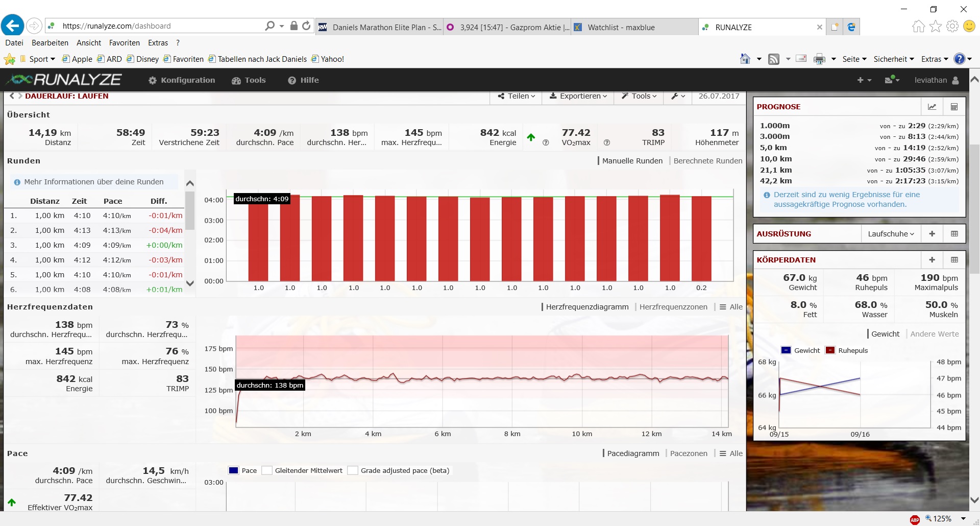Expand the Exportieren dropdown

[x=578, y=96]
